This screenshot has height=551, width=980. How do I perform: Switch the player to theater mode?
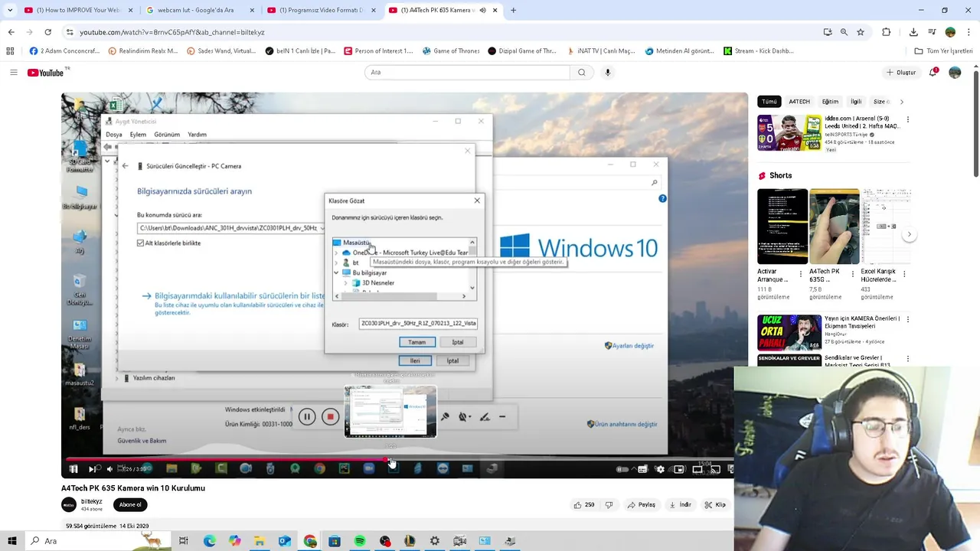tap(697, 469)
